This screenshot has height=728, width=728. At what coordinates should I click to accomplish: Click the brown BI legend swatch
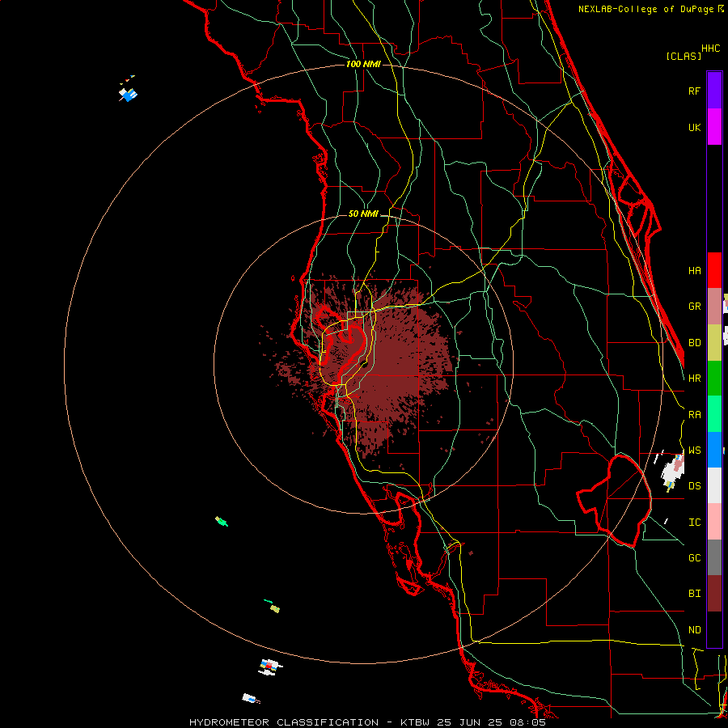714,594
